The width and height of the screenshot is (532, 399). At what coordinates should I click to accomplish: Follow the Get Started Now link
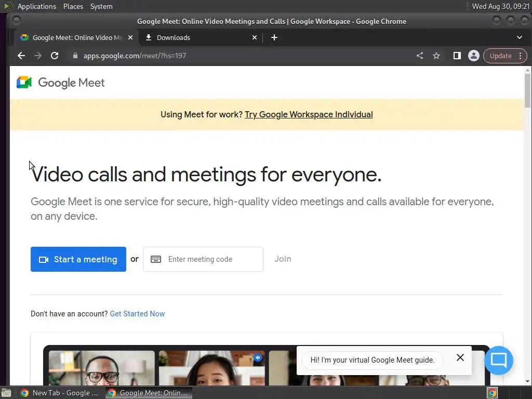137,314
